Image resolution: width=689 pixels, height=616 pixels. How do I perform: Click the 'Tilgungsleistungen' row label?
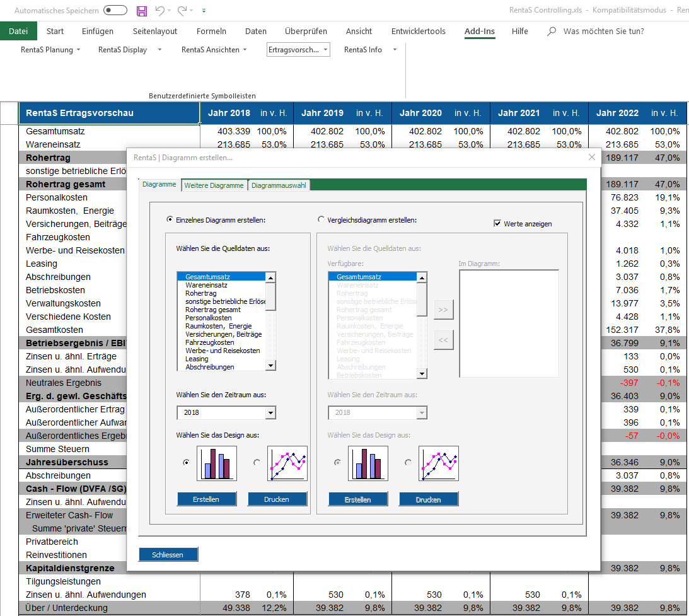(63, 581)
